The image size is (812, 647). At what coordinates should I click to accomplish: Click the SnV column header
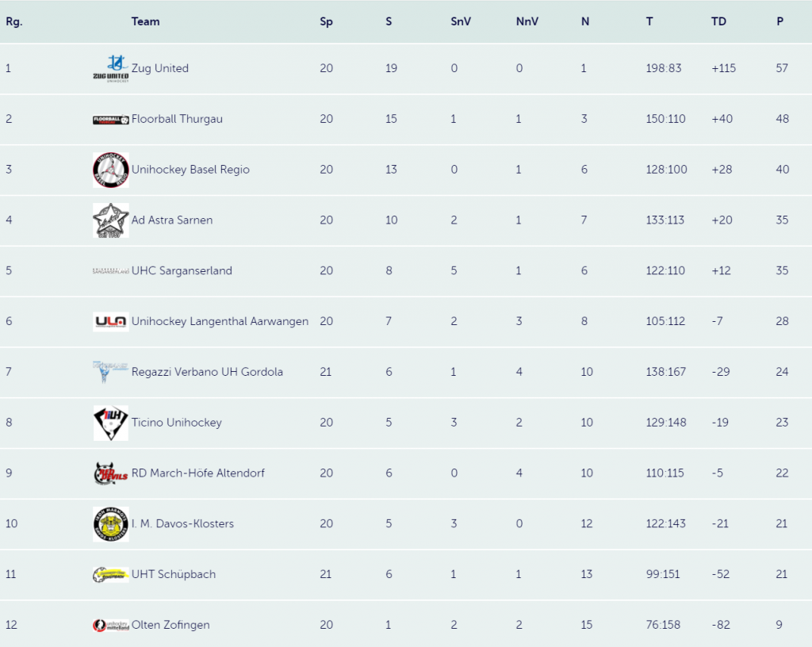461,21
